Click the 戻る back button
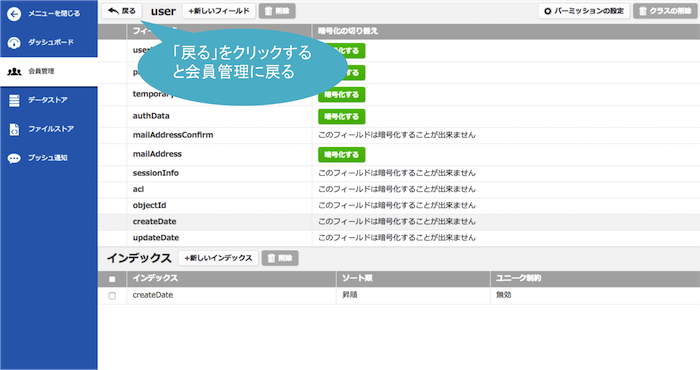This screenshot has width=700, height=370. [x=122, y=11]
